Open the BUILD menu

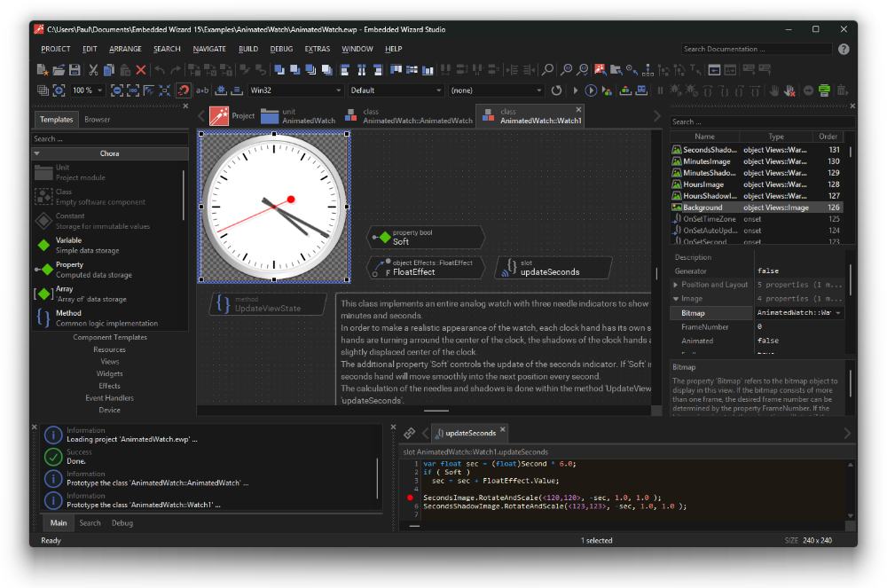248,49
